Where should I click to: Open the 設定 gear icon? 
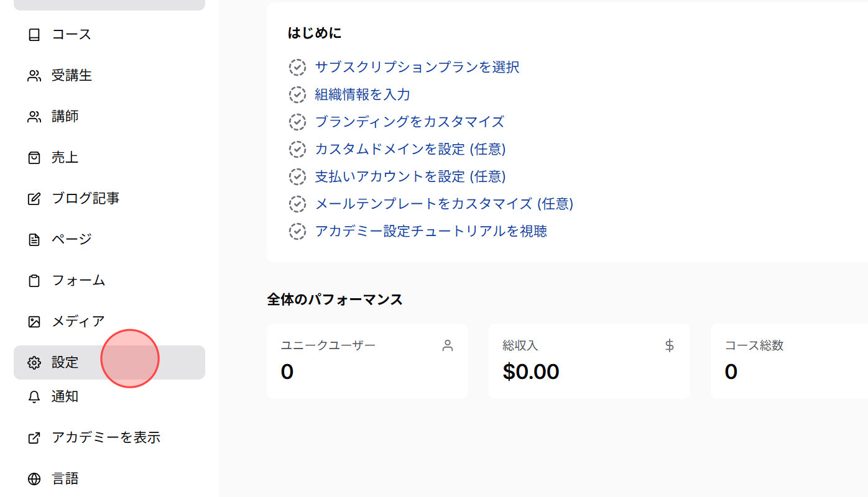(34, 362)
